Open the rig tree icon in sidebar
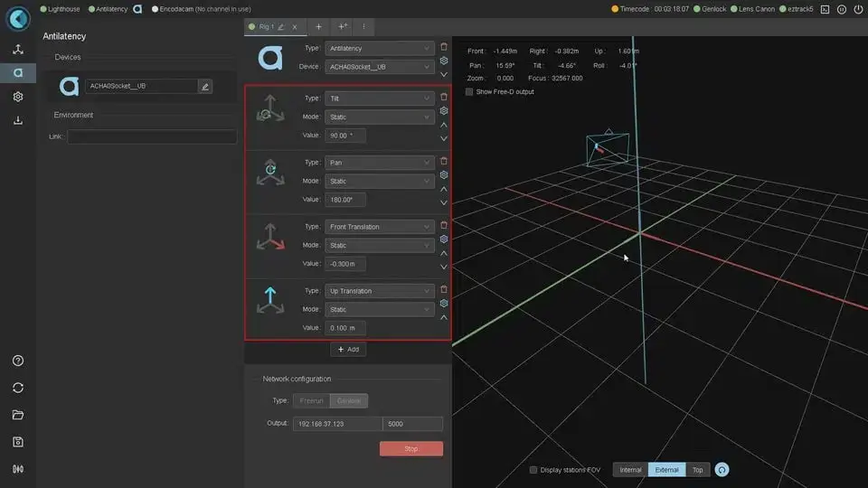Image resolution: width=868 pixels, height=488 pixels. 17,50
